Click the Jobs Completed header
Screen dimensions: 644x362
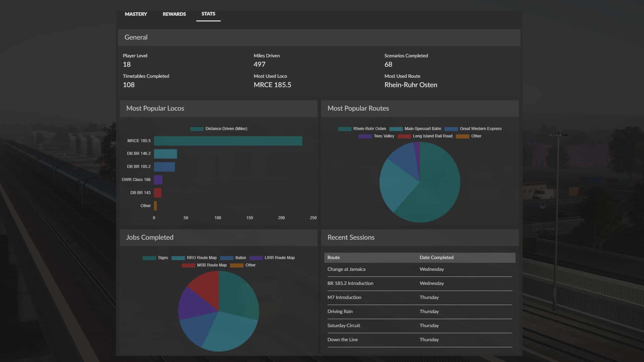click(x=218, y=237)
